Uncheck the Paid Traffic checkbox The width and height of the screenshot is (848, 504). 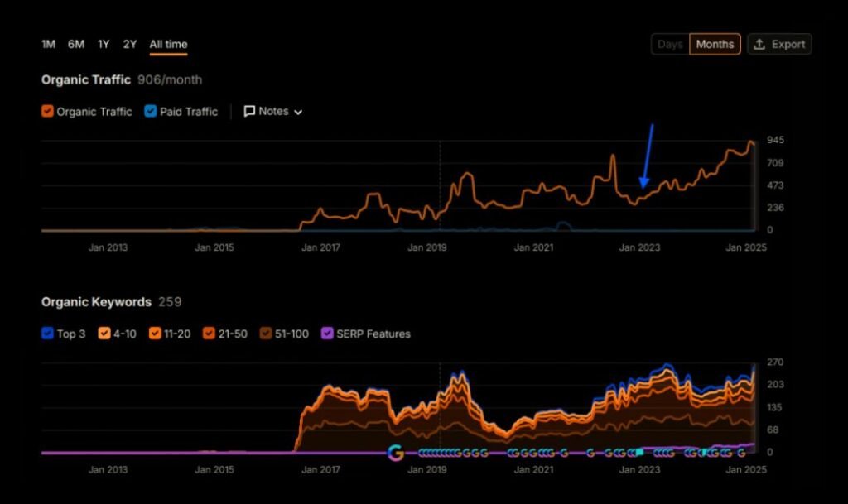(151, 112)
